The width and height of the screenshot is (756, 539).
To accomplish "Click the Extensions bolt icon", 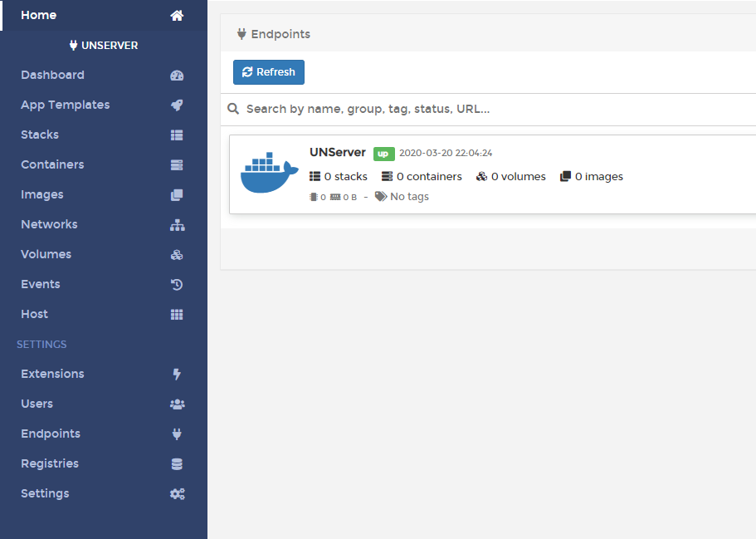I will point(177,374).
